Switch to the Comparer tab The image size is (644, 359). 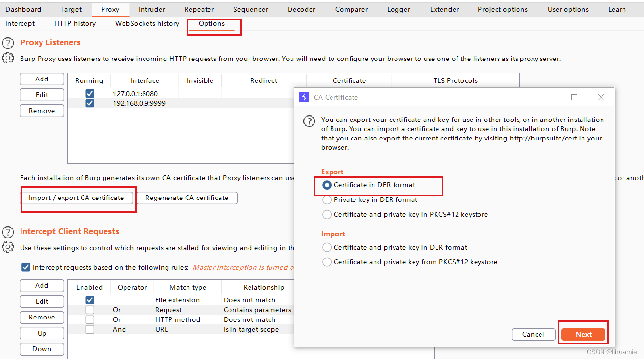pyautogui.click(x=352, y=9)
